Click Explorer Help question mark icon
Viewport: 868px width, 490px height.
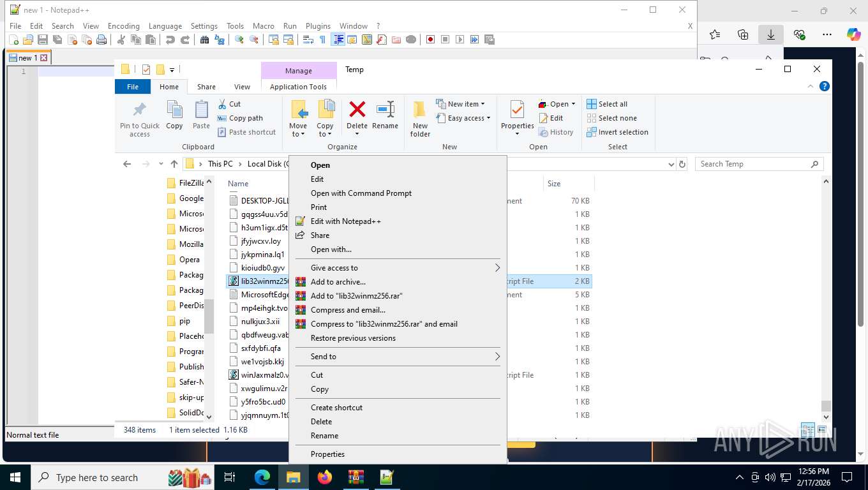(825, 86)
